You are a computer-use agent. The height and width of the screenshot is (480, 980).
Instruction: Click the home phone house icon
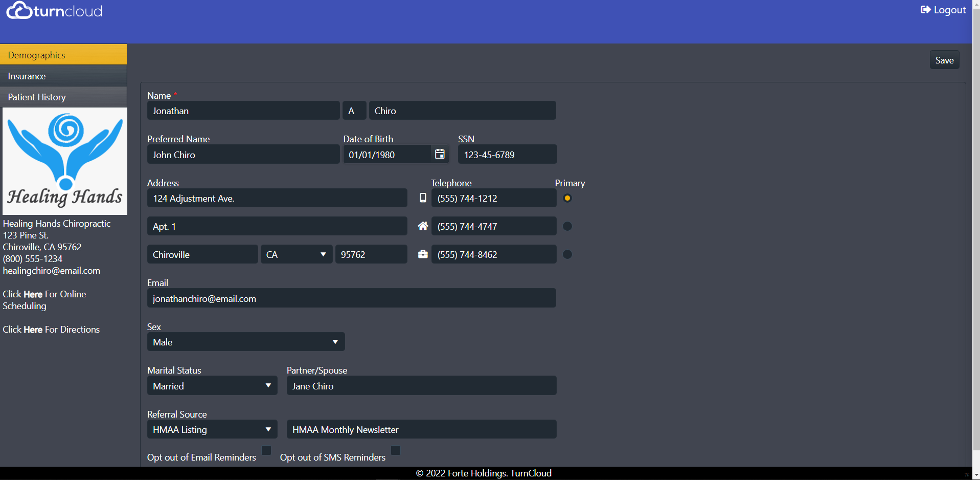423,226
